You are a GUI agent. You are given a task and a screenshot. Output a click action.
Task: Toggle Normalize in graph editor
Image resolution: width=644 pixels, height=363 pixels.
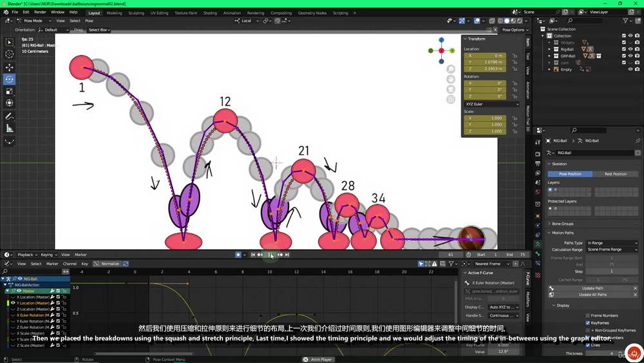pos(106,264)
